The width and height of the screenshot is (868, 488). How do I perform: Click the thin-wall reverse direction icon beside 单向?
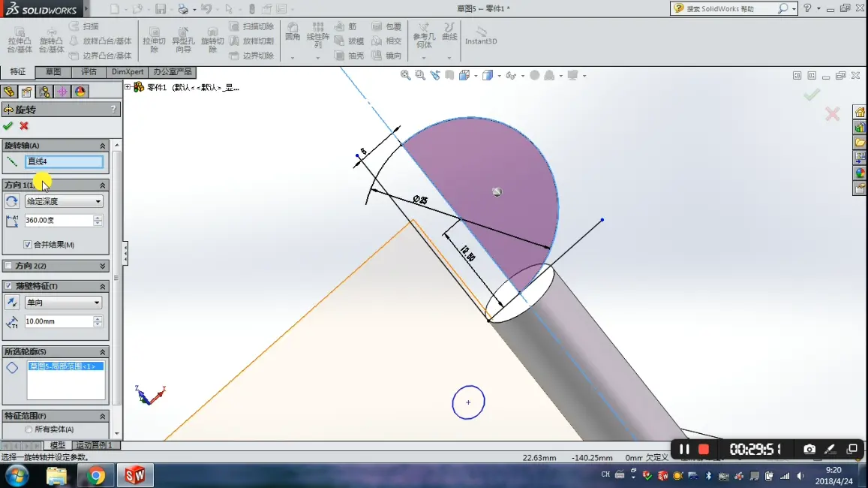11,303
